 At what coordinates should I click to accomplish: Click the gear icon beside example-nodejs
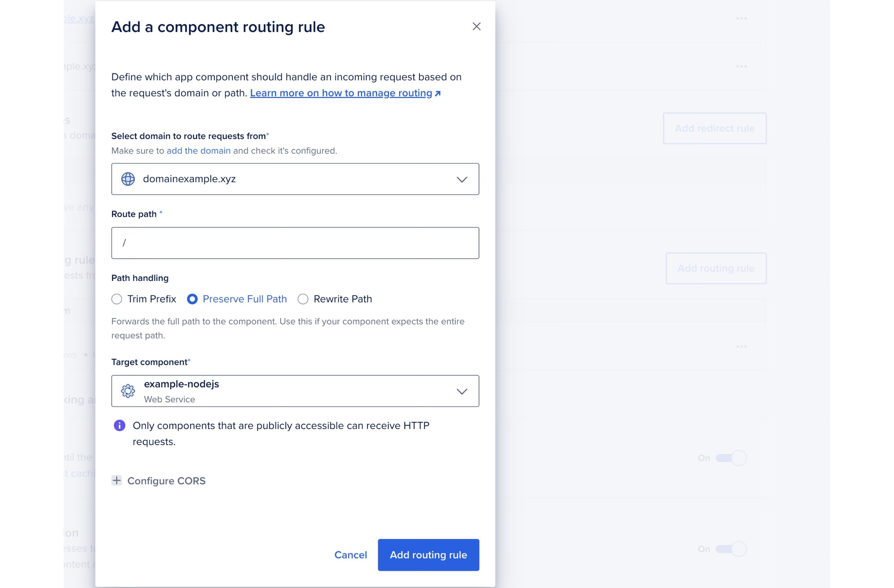[128, 391]
